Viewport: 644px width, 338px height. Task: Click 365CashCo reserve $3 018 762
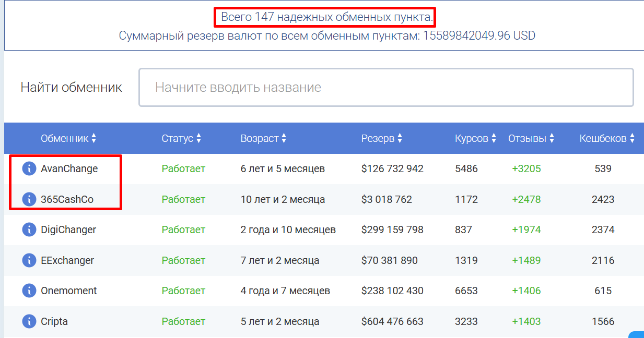[x=387, y=199]
